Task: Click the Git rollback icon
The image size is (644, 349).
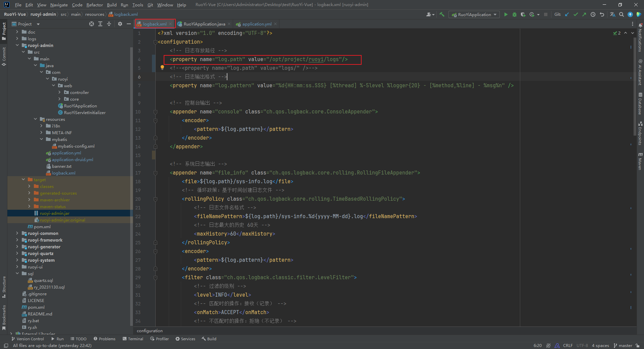Action: click(602, 14)
